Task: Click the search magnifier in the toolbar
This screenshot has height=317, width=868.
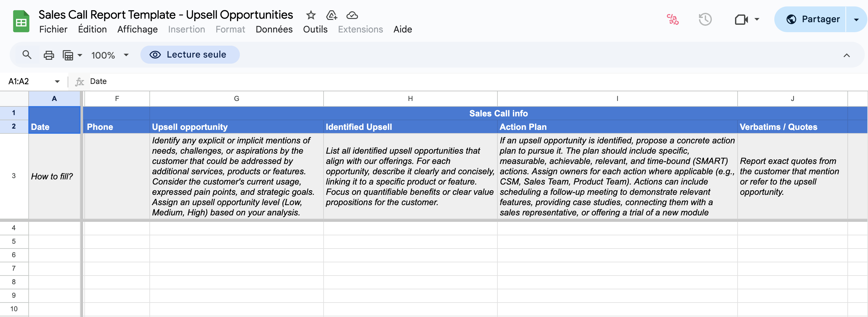Action: (27, 55)
